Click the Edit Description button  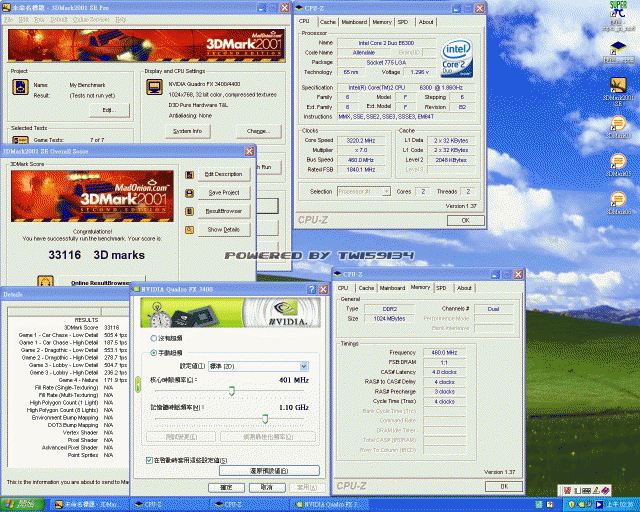[224, 174]
